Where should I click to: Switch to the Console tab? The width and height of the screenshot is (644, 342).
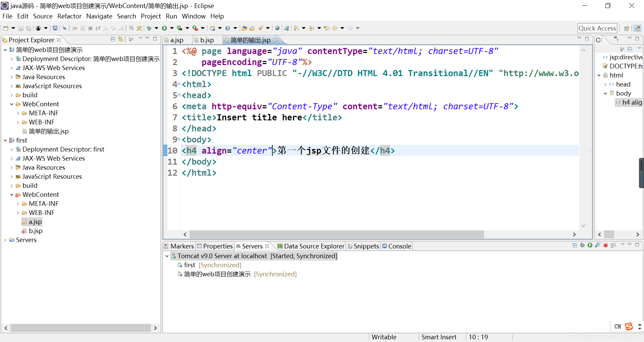[397, 246]
